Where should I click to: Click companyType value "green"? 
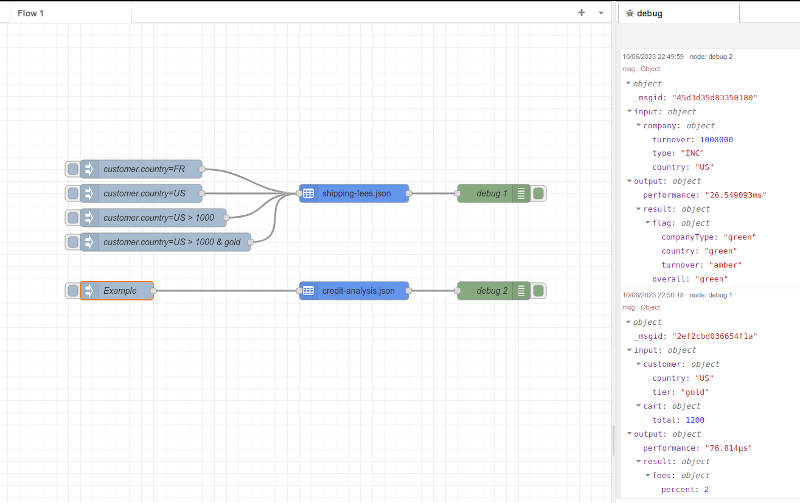[739, 237]
